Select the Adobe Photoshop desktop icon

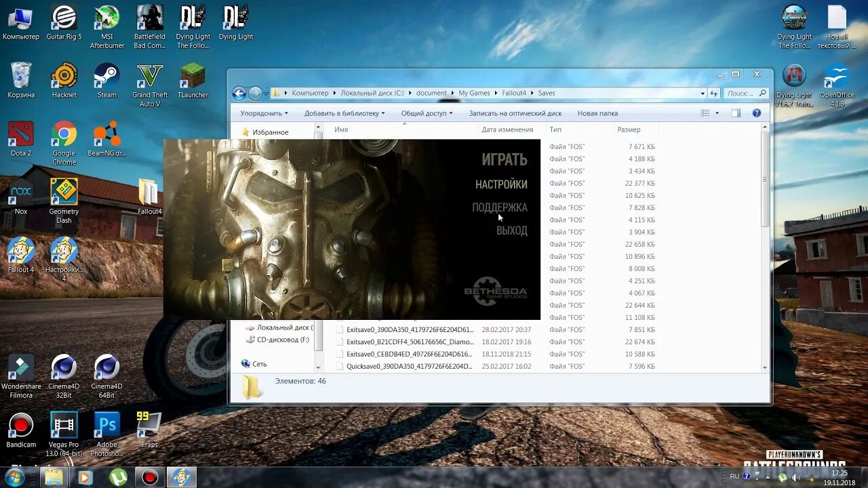point(107,435)
